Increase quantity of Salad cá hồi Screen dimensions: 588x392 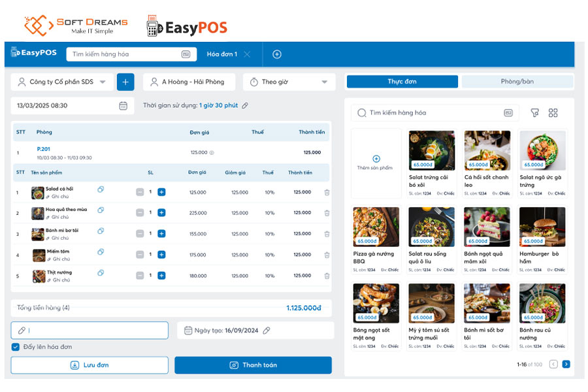pos(161,192)
